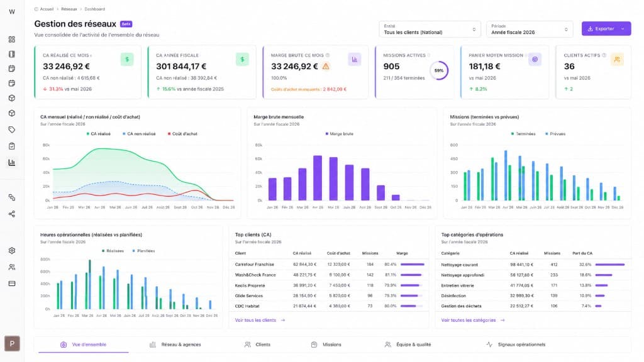Click the 301 844,17 € value
This screenshot has width=644, height=362.
point(181,67)
